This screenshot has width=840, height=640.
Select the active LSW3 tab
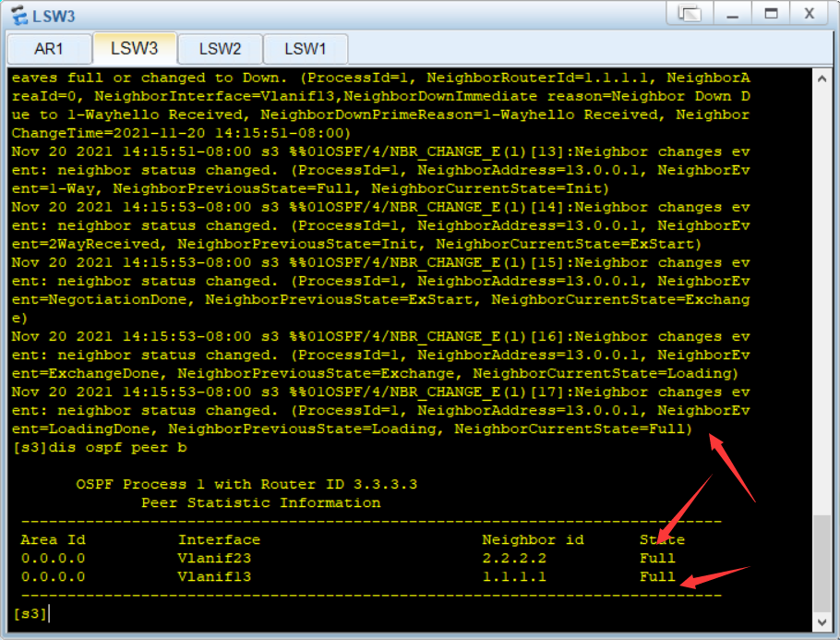coord(134,48)
